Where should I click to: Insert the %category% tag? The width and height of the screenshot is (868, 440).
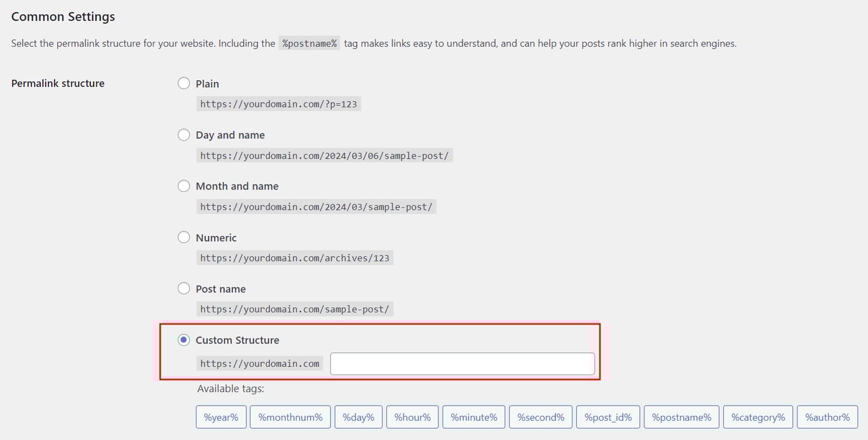757,417
